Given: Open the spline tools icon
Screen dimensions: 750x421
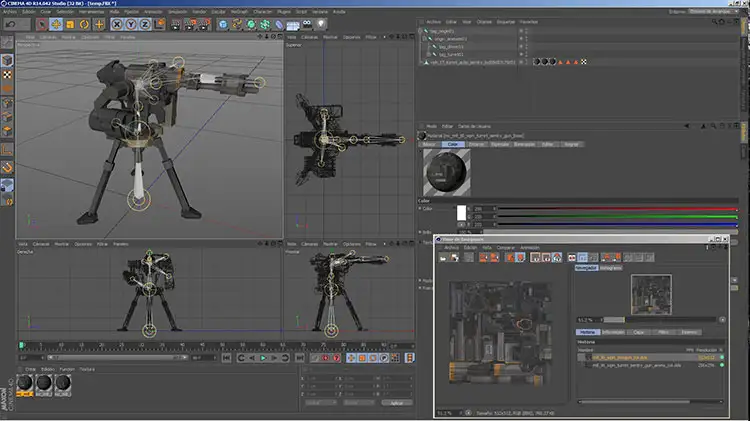Looking at the screenshot, I should [x=237, y=24].
